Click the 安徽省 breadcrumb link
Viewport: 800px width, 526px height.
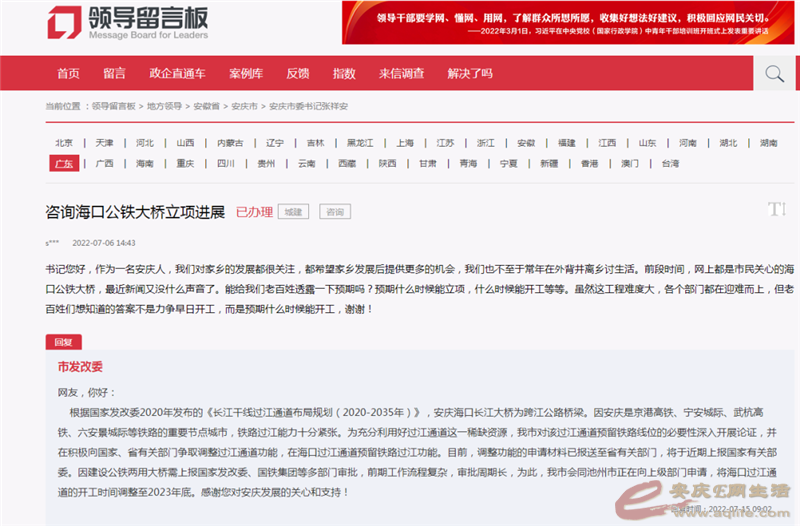point(208,106)
